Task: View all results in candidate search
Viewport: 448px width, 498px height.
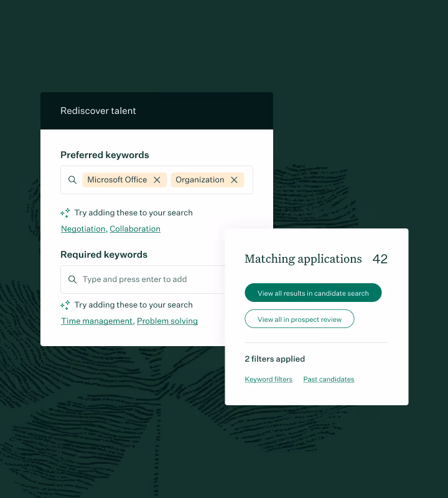Action: coord(313,293)
